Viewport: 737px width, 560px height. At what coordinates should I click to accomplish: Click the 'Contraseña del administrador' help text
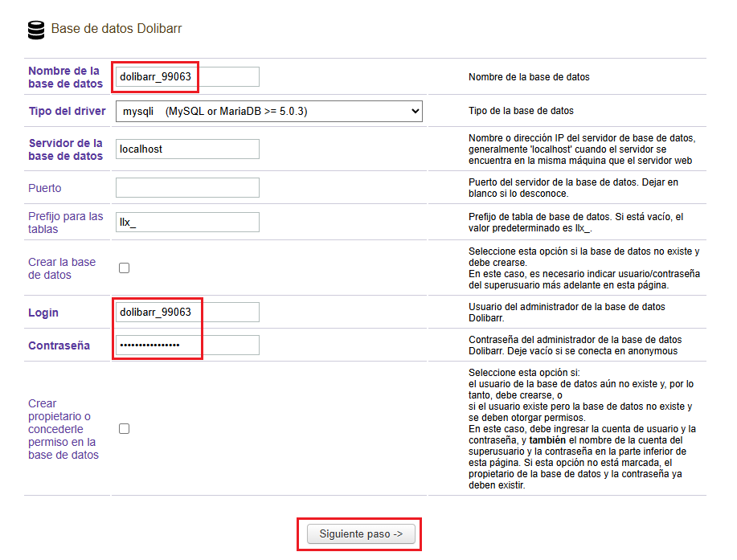point(575,345)
